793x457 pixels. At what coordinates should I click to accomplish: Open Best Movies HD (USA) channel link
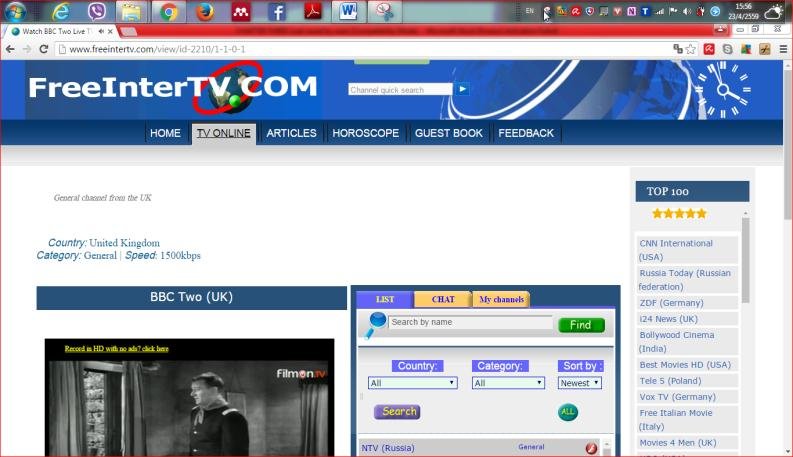click(687, 364)
